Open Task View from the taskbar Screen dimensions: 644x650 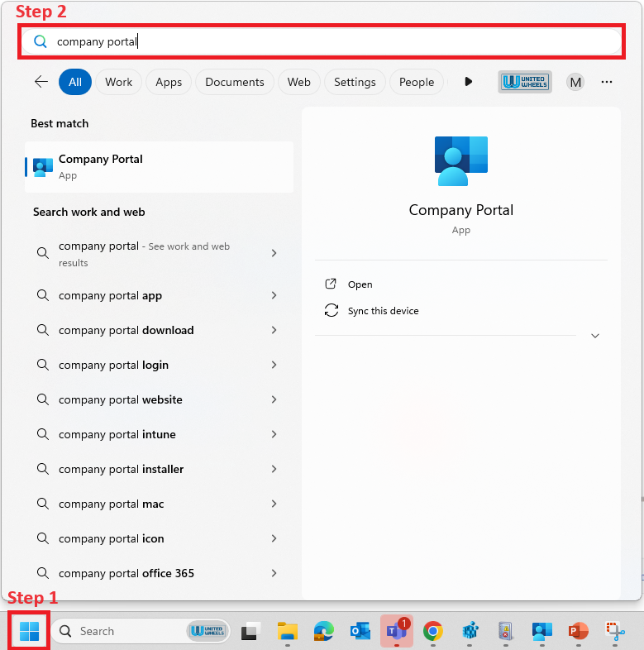point(250,631)
